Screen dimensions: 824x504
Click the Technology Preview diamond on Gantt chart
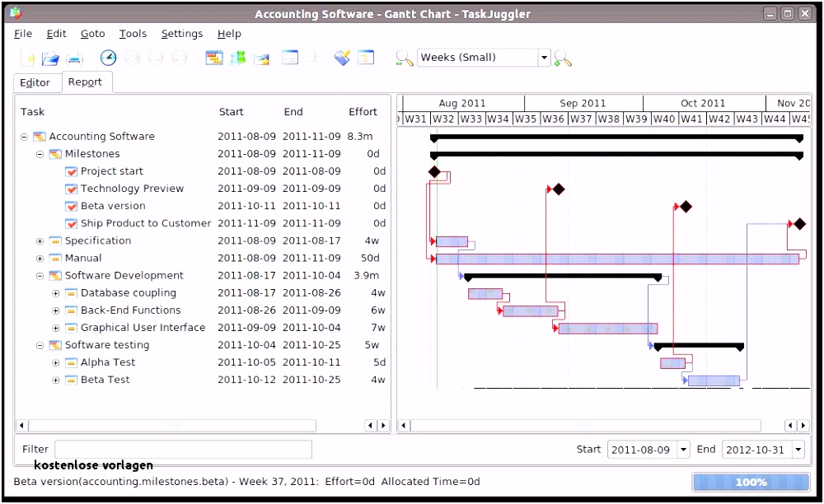point(559,189)
